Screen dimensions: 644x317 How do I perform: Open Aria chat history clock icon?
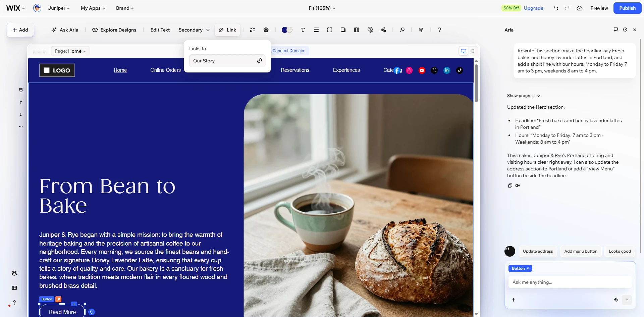coord(625,30)
